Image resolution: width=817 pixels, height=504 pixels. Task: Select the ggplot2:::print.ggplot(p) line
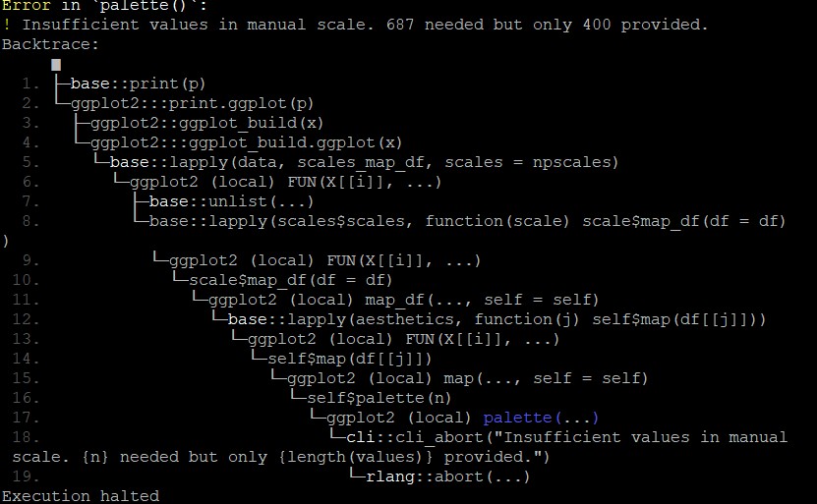point(193,103)
